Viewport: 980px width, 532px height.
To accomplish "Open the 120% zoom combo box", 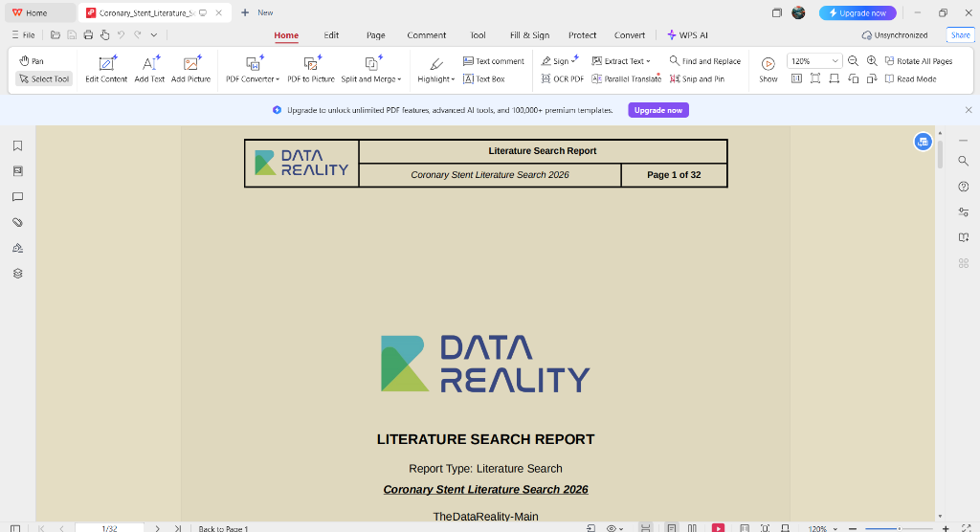I will click(814, 60).
